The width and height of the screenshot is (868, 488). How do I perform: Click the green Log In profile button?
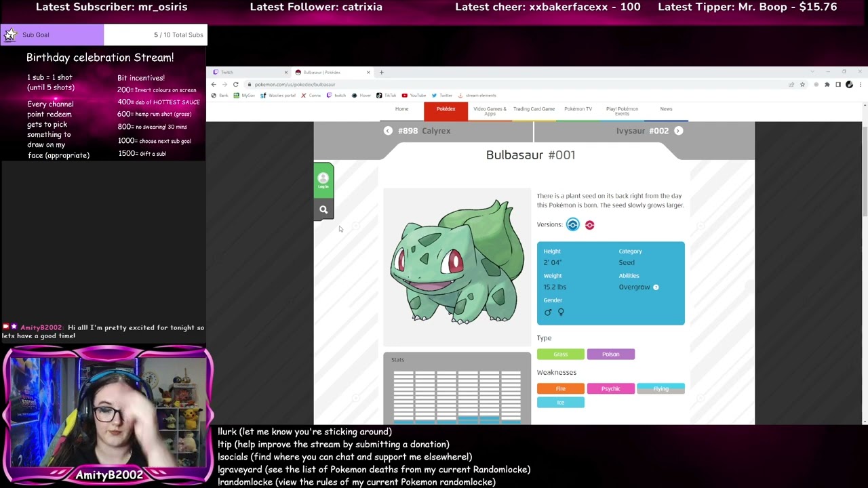point(323,180)
